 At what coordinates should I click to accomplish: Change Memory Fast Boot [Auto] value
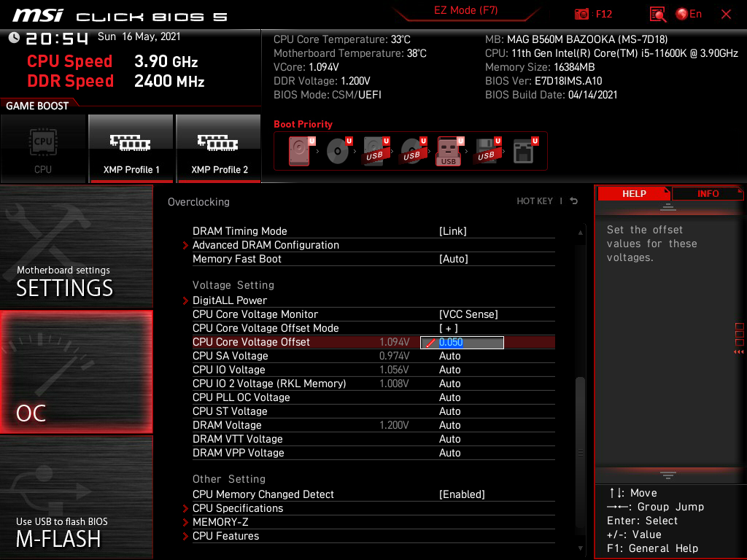click(x=454, y=259)
